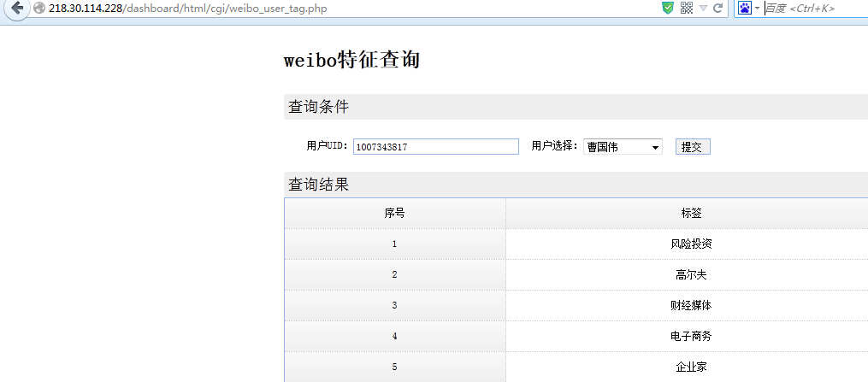Select the 电子商务 tag cell
Screen dimensions: 868x382
click(687, 336)
